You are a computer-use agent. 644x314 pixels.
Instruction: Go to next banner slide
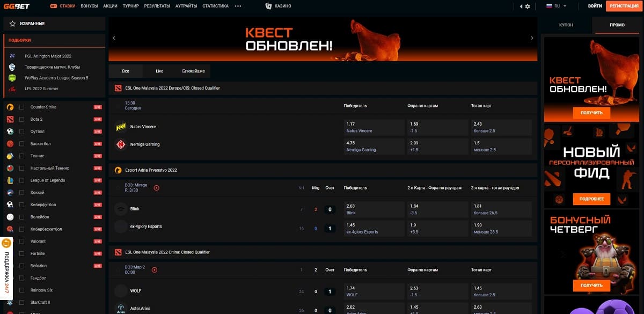pyautogui.click(x=532, y=38)
